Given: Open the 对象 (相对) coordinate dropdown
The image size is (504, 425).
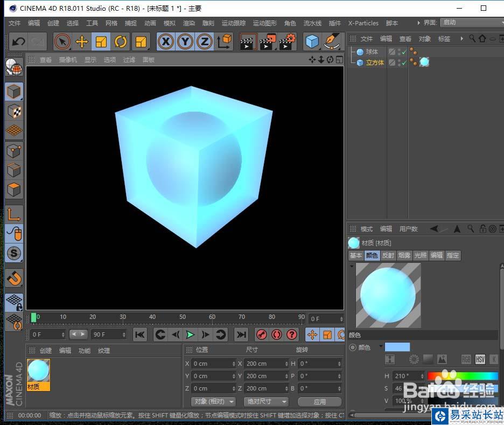Looking at the screenshot, I should (x=214, y=401).
